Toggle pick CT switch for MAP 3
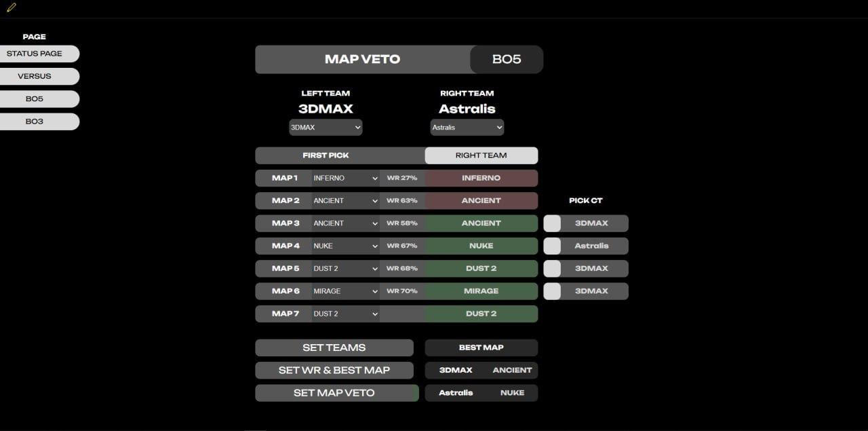868x431 pixels. (x=552, y=223)
